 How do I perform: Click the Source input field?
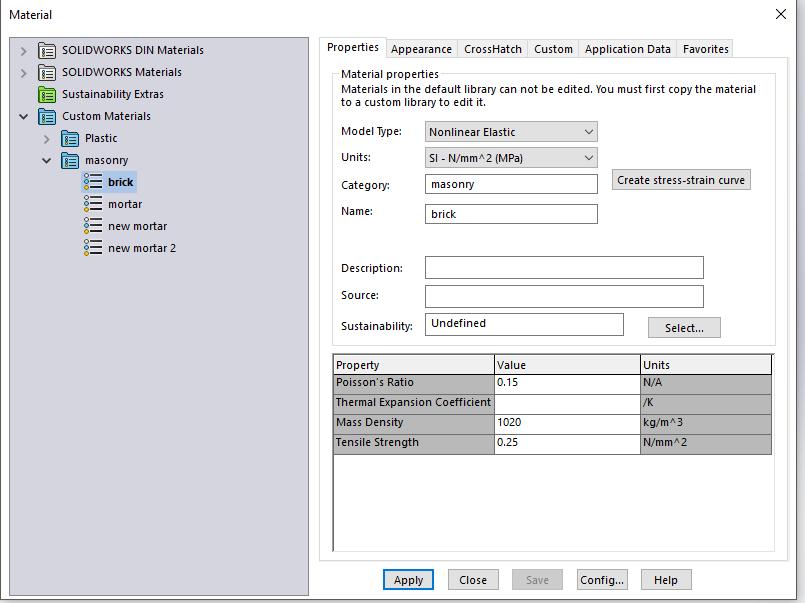pos(564,297)
